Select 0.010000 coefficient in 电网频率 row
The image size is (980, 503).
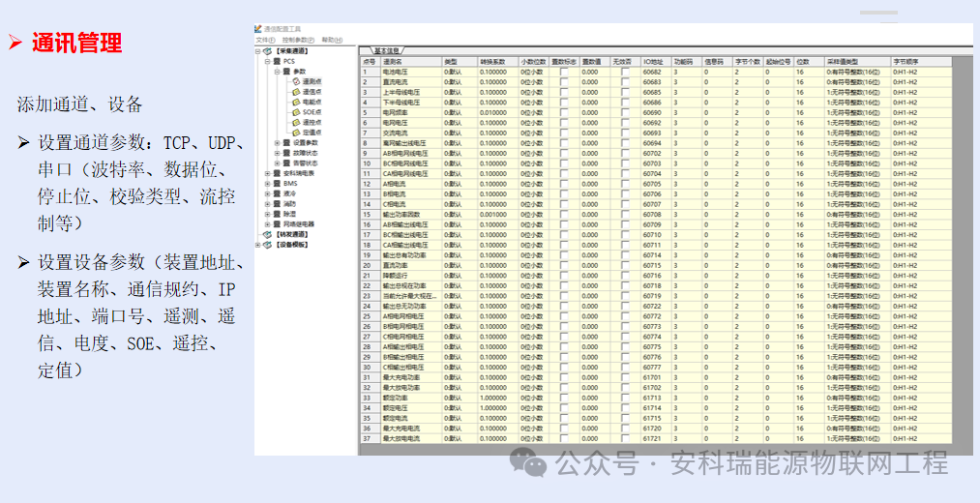(x=498, y=112)
